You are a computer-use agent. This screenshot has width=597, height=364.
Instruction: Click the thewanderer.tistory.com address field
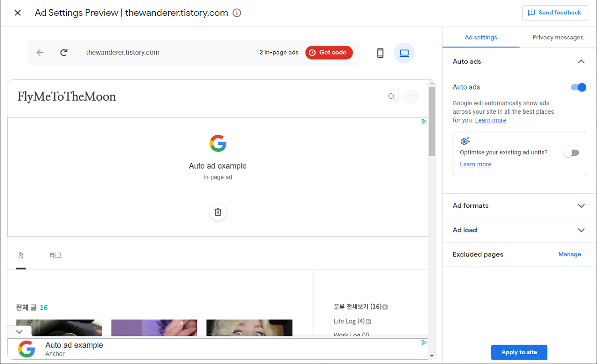click(x=123, y=53)
